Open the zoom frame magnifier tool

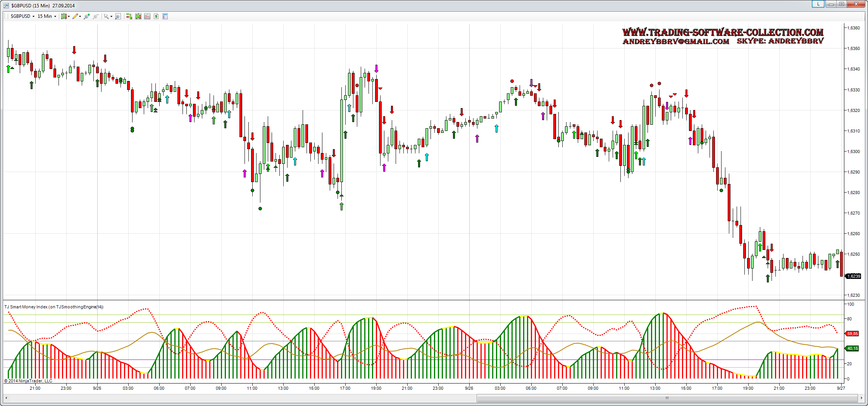point(118,16)
